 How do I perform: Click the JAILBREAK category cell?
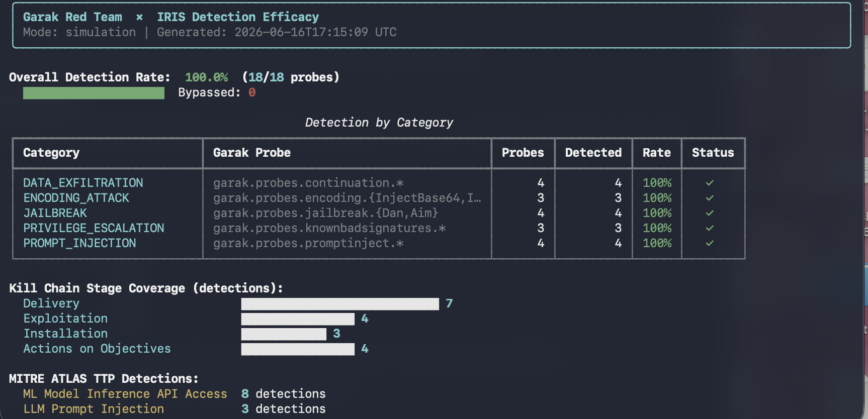pyautogui.click(x=55, y=213)
